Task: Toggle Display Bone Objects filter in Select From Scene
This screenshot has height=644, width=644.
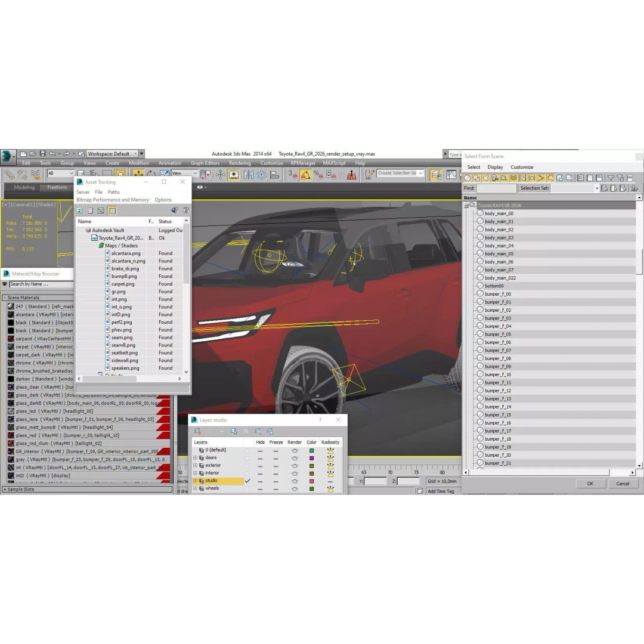Action: pos(541,178)
